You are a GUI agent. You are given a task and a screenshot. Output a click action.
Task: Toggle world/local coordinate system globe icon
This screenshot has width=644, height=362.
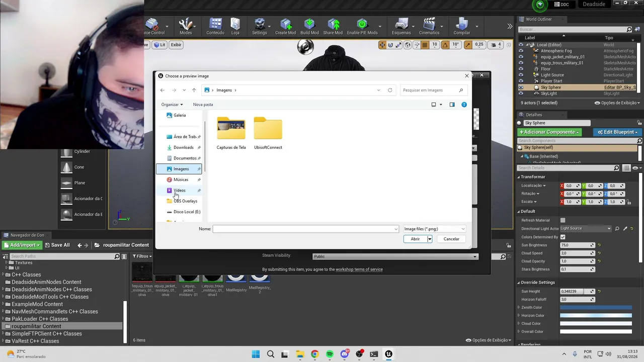click(x=408, y=45)
